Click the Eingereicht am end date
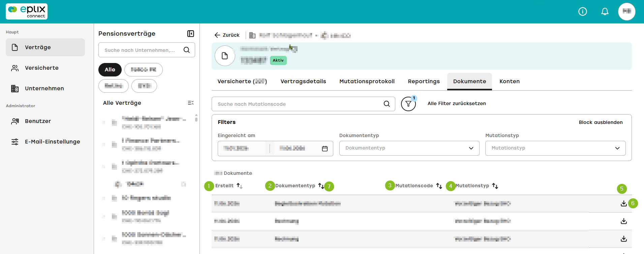The width and height of the screenshot is (644, 254). (x=292, y=149)
